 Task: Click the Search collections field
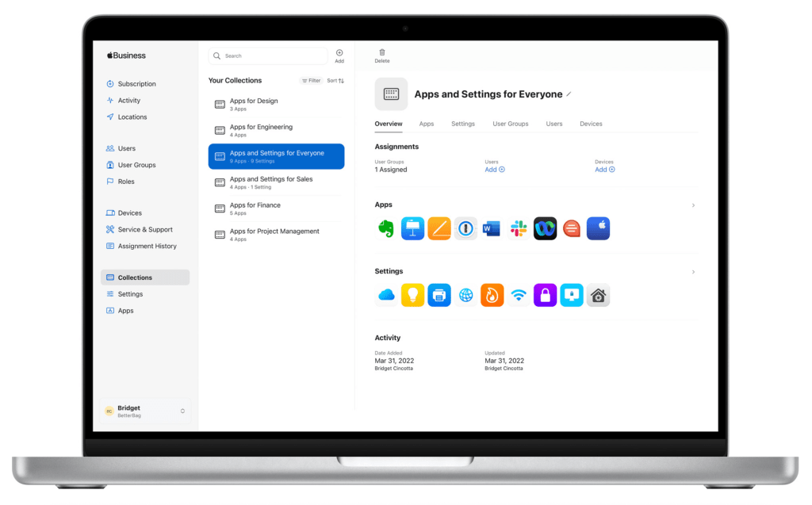coord(268,56)
